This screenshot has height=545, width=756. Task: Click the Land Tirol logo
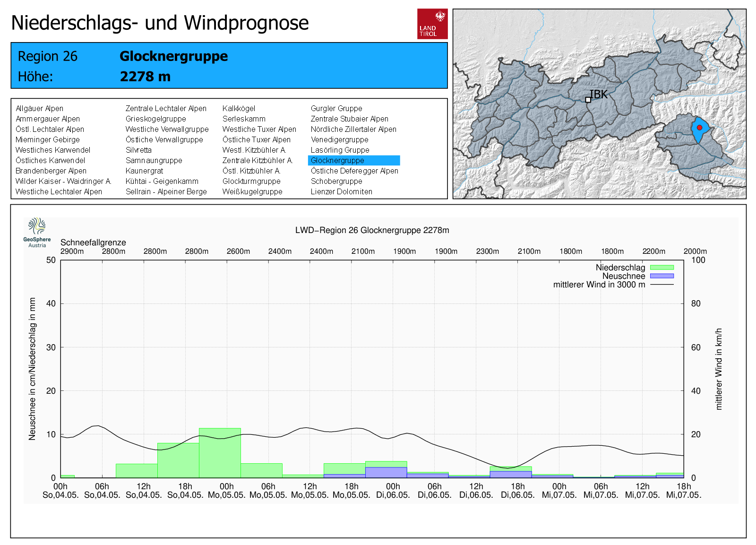pos(432,24)
